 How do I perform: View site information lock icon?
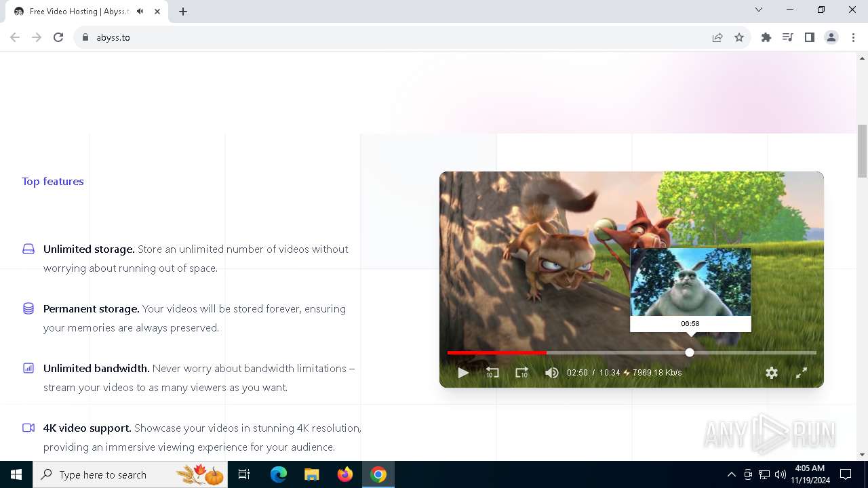coord(85,37)
